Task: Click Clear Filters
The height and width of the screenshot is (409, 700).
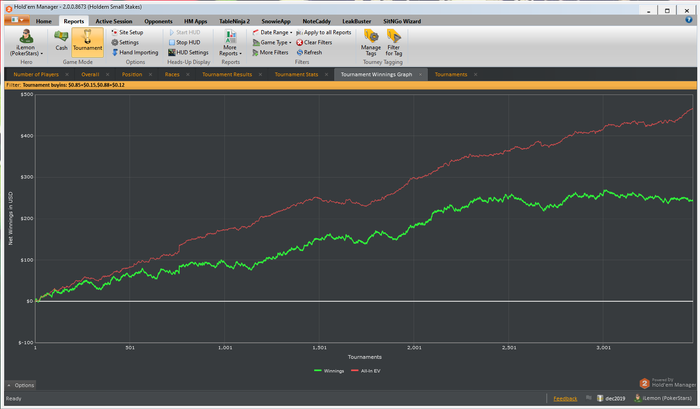Action: tap(314, 42)
